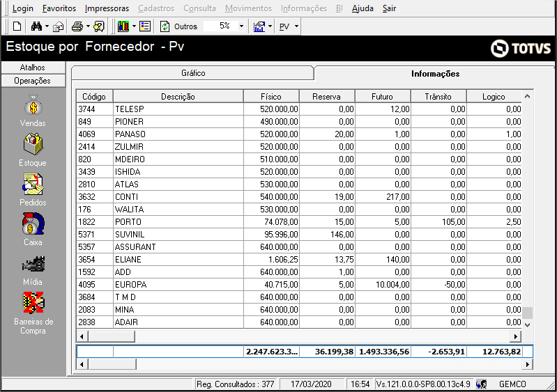Open the Caixa shortcut icon
The width and height of the screenshot is (557, 392).
(33, 224)
